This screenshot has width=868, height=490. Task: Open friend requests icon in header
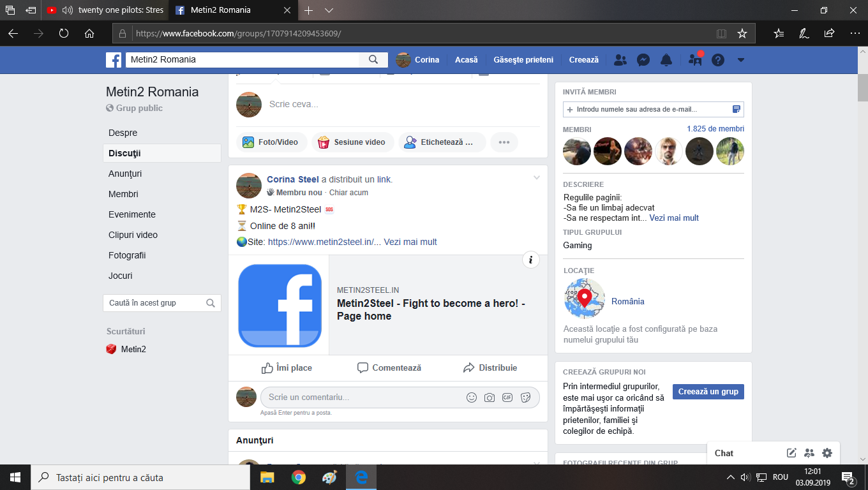(x=620, y=60)
